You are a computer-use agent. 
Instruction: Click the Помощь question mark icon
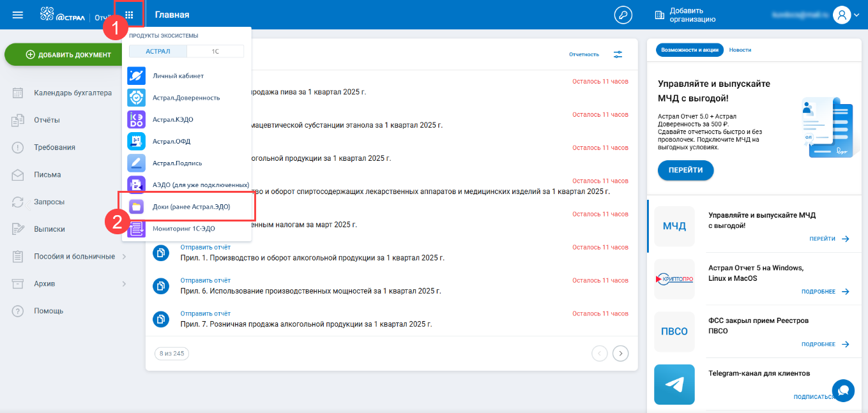[18, 311]
